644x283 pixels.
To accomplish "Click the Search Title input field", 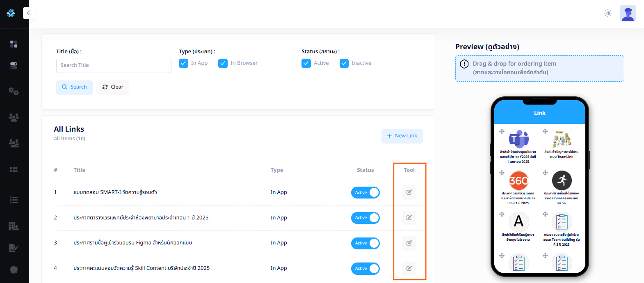I will [114, 66].
